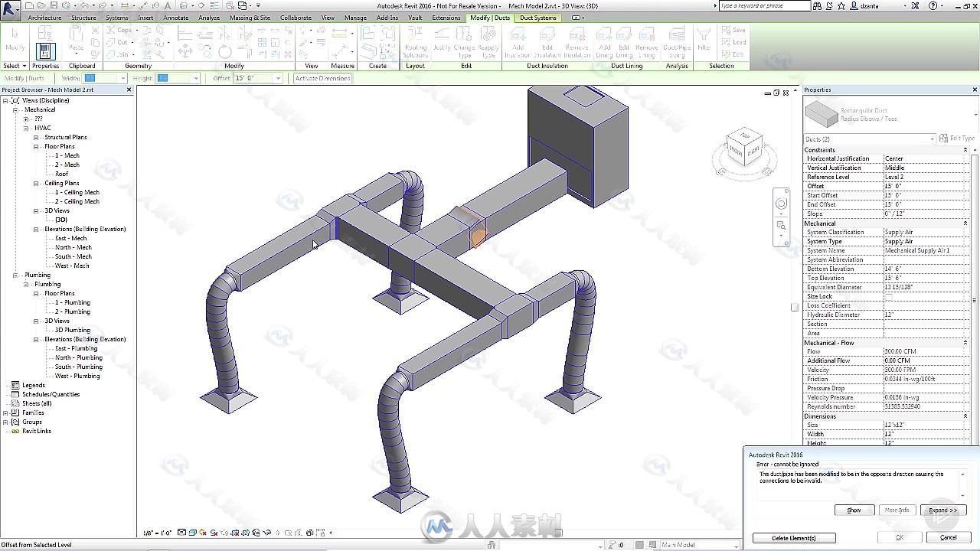
Task: Click the Add Insulation tool
Action: [518, 41]
